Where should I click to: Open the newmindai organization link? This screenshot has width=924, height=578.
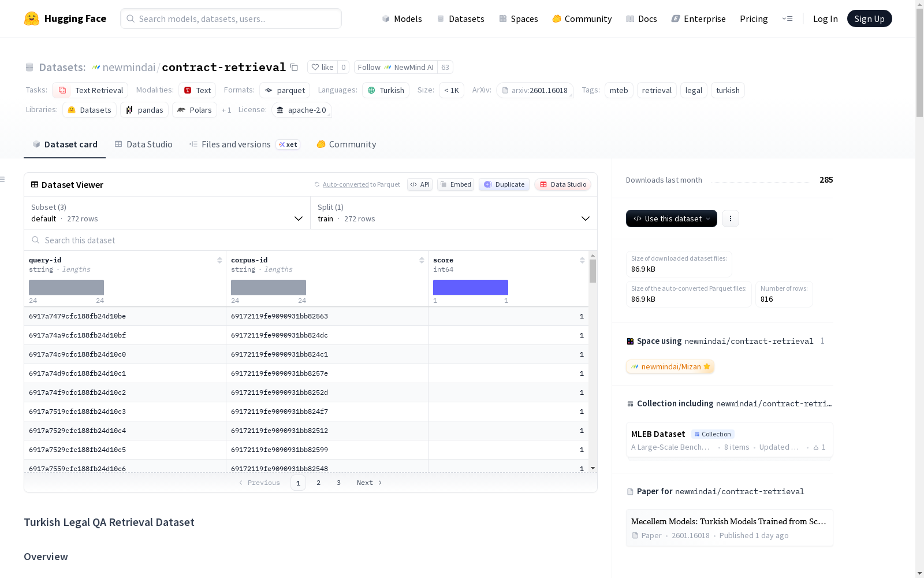coord(129,67)
